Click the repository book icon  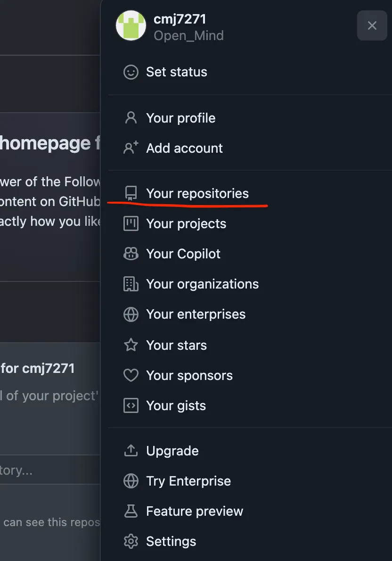point(131,193)
